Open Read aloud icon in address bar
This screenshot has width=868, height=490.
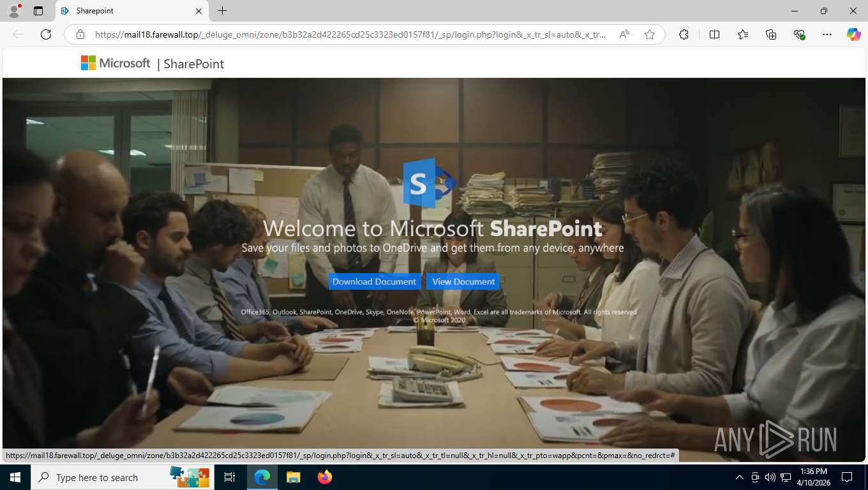tap(624, 34)
